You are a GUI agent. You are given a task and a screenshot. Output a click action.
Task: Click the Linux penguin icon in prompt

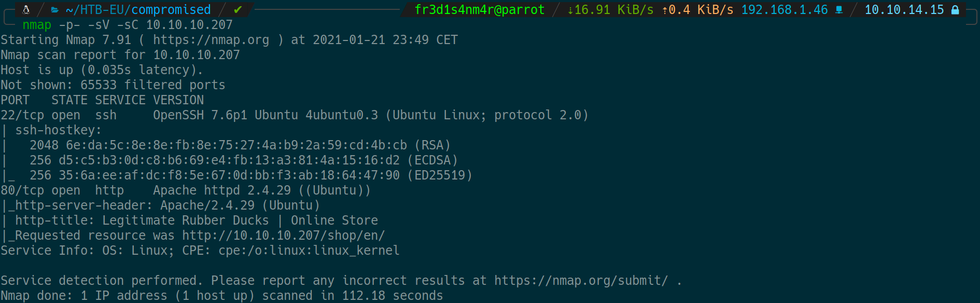point(26,9)
